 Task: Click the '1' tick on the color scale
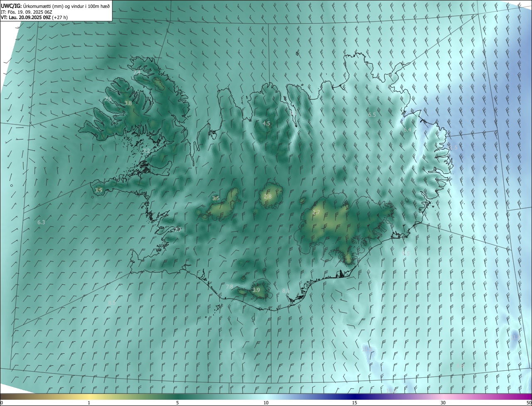(x=89, y=403)
